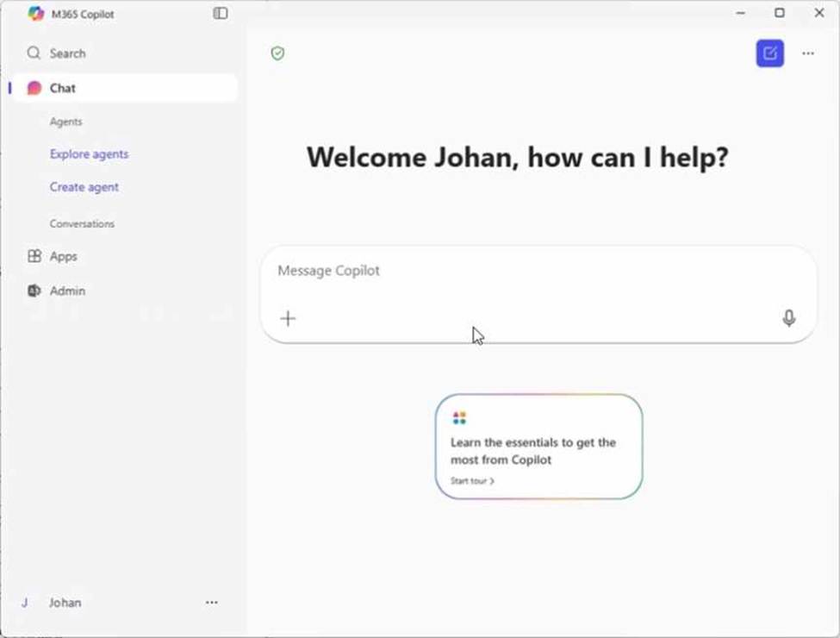
Task: Open the top-right more options ellipsis
Action: point(807,53)
